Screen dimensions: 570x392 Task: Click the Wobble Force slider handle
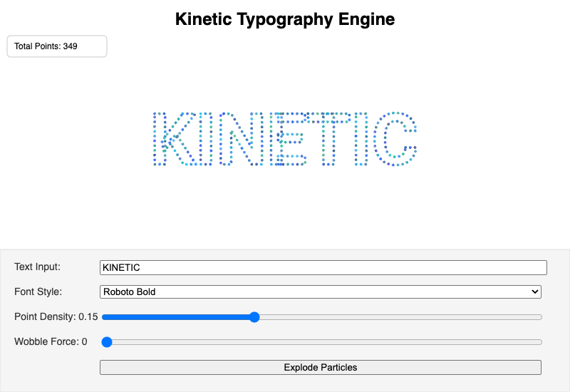click(107, 342)
